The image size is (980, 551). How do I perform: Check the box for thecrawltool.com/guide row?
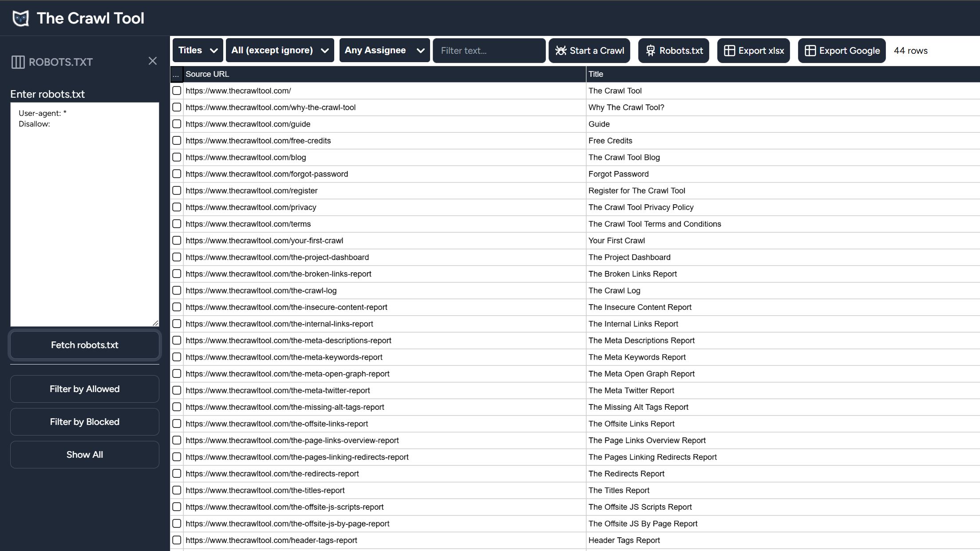(x=177, y=124)
